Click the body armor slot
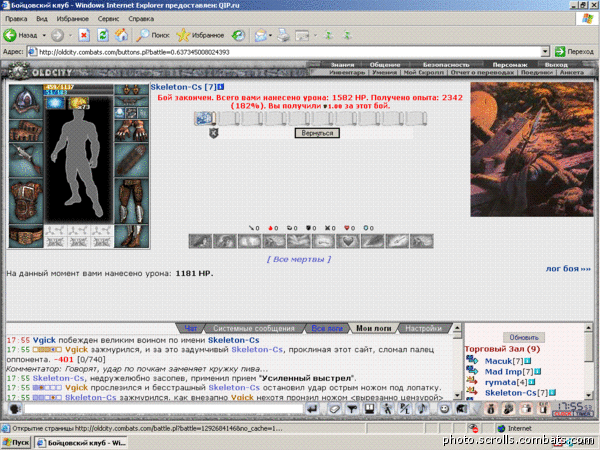Image resolution: width=600 pixels, height=450 pixels. pyautogui.click(x=26, y=201)
